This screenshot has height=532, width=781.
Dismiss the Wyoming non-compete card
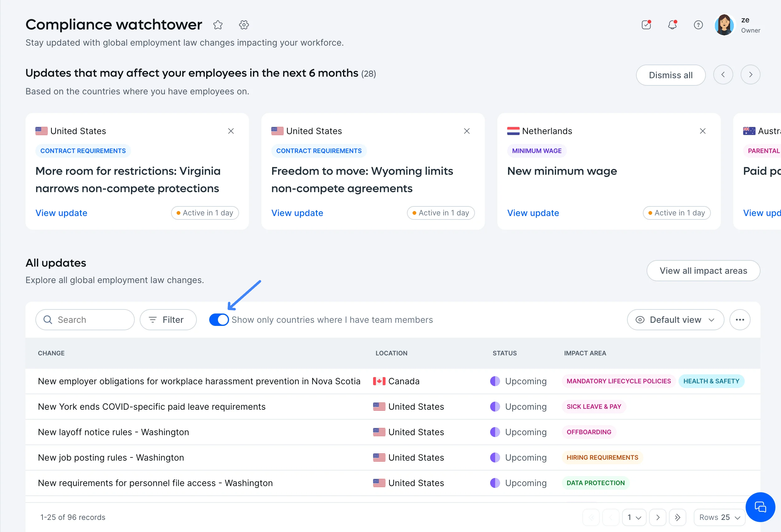(x=467, y=131)
